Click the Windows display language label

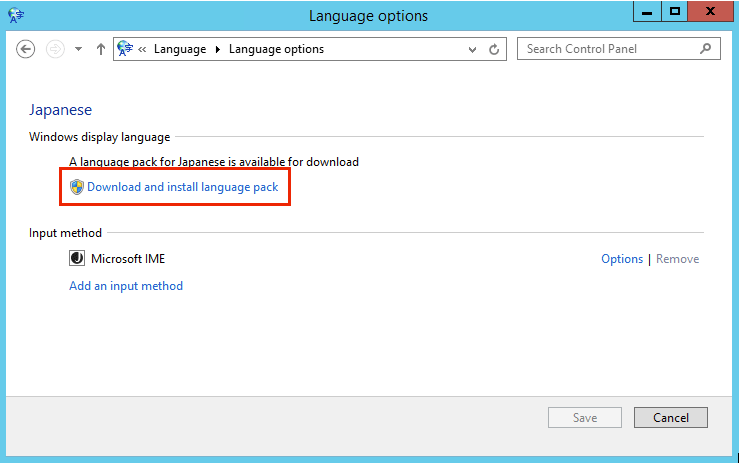point(100,137)
